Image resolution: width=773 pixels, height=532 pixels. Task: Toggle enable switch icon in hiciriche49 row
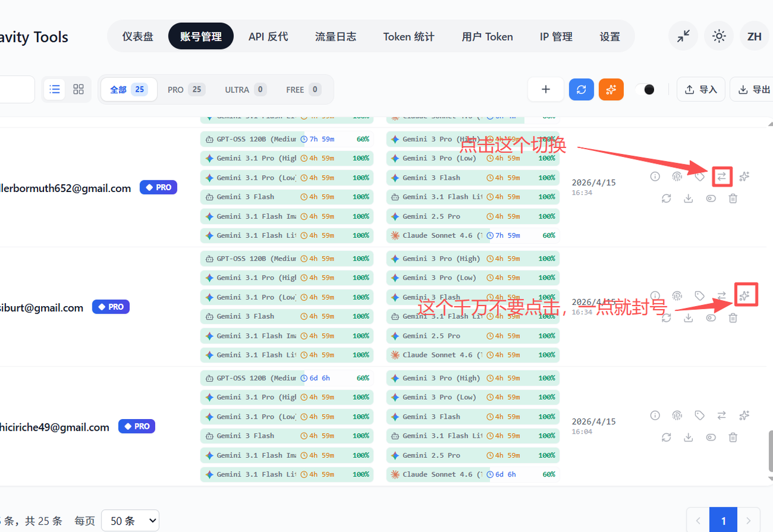point(711,437)
